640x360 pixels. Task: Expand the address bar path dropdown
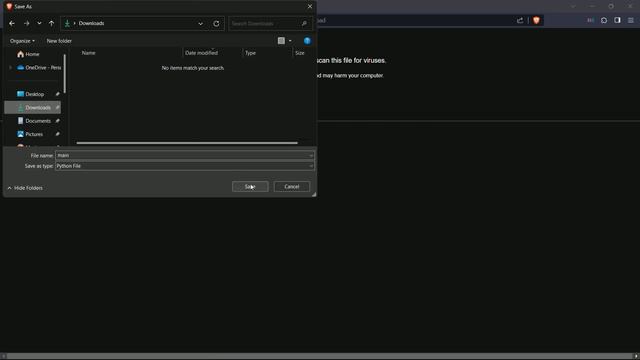200,24
